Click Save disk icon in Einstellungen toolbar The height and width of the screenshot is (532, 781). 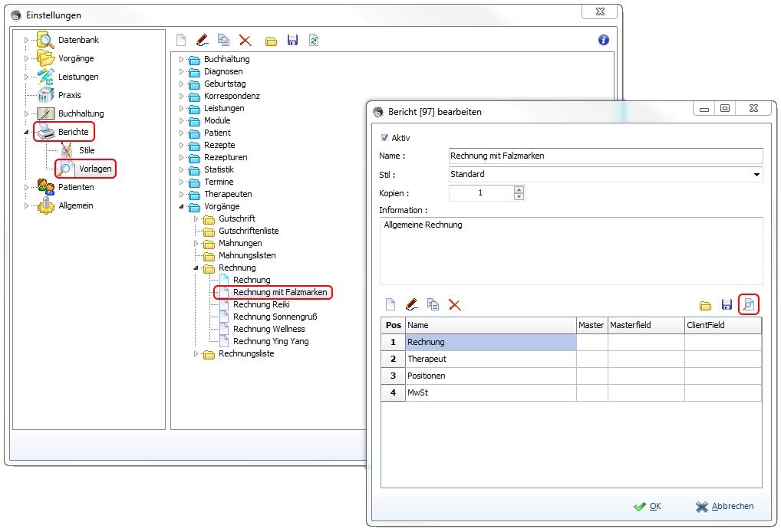(292, 40)
